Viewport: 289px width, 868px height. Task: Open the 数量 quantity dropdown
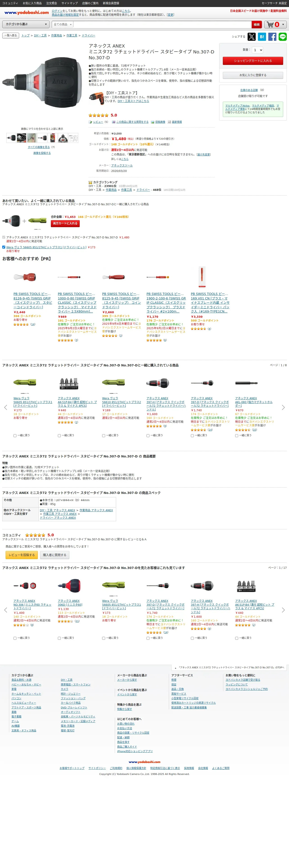[x=257, y=50]
